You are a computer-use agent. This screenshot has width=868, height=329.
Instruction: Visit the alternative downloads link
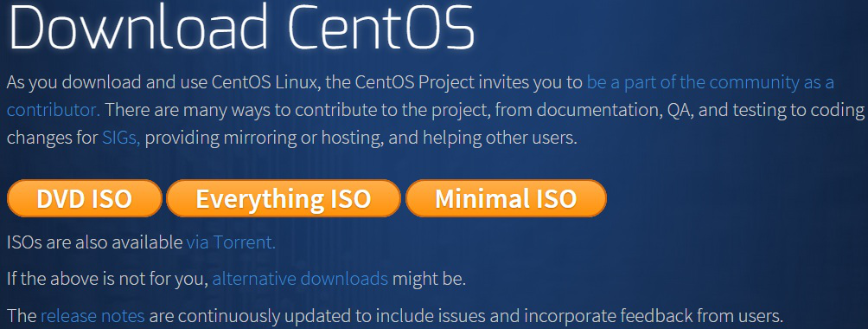coord(300,279)
